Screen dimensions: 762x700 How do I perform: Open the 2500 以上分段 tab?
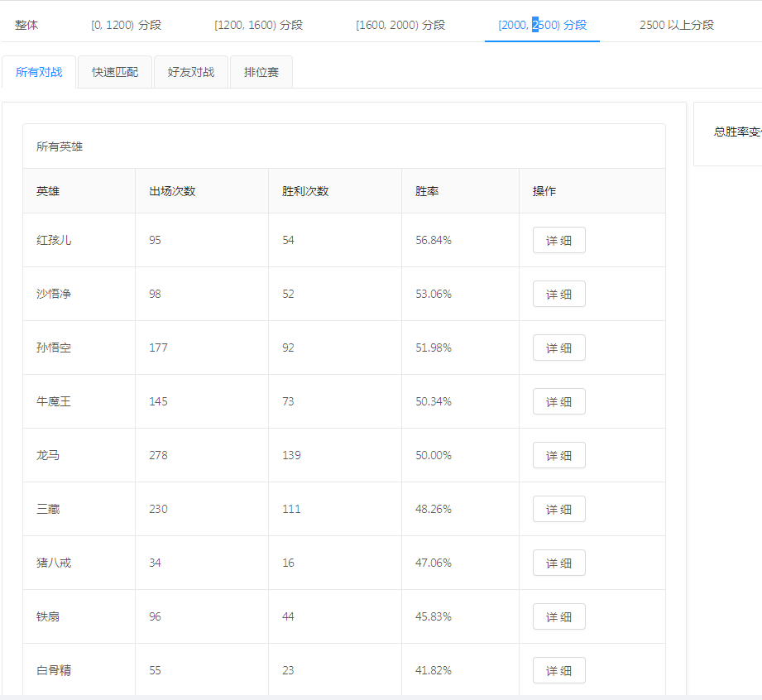point(676,25)
